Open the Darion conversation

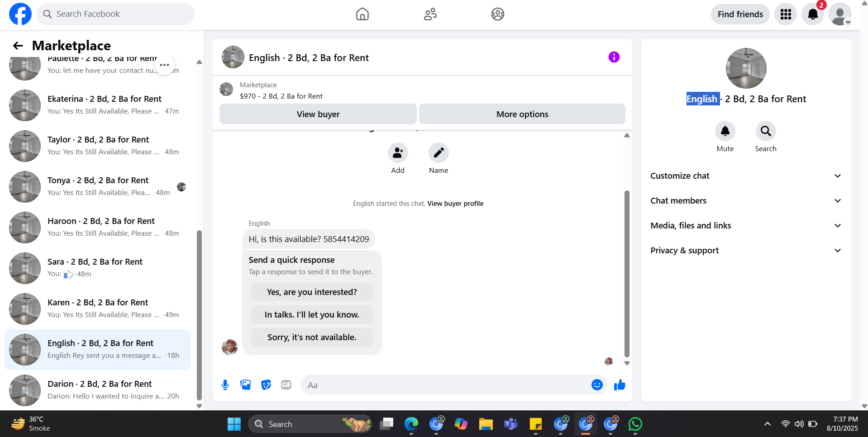pos(97,390)
